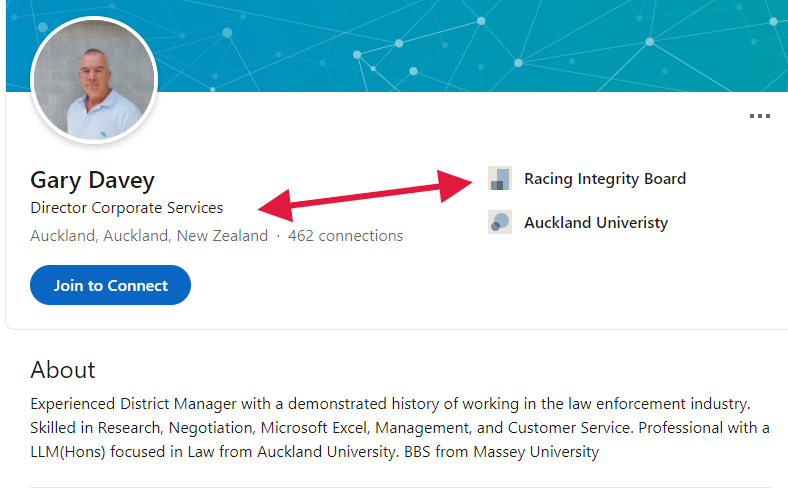This screenshot has height=491, width=788.
Task: Click the Racing Integrity Board logo icon
Action: (x=500, y=178)
